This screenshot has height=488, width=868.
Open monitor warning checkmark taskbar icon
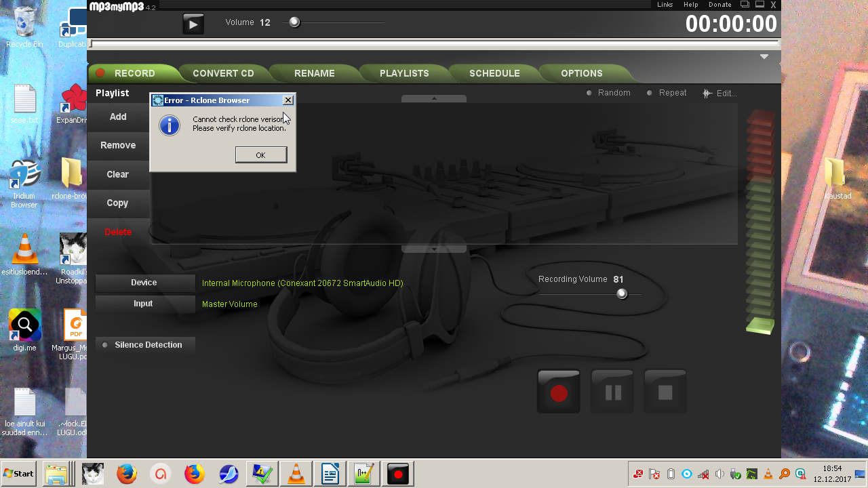[262, 474]
